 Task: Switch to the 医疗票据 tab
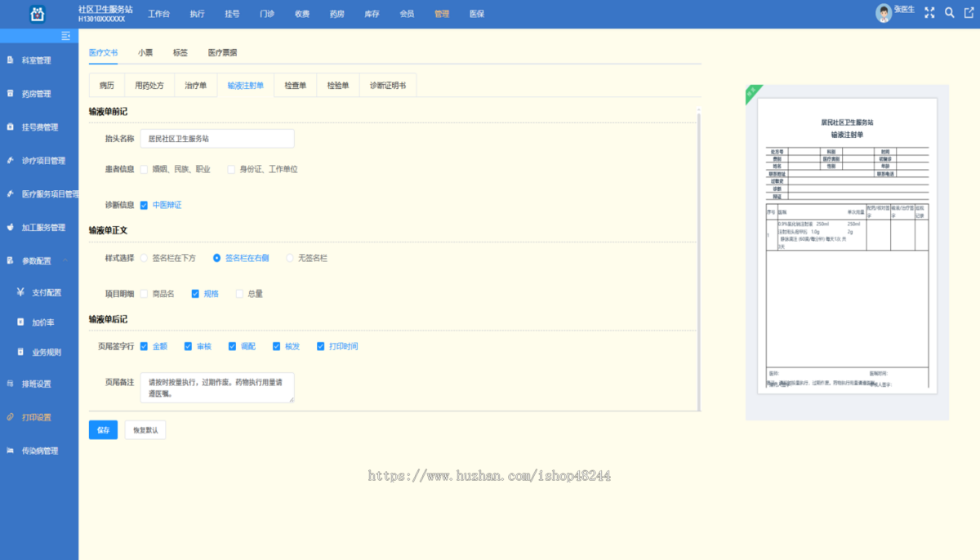click(x=222, y=52)
